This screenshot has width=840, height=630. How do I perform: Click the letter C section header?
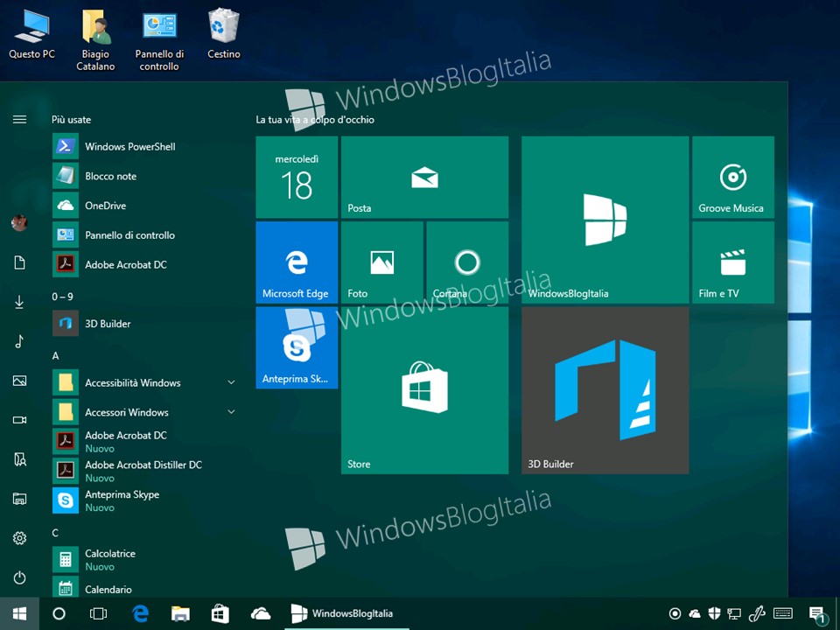55,533
